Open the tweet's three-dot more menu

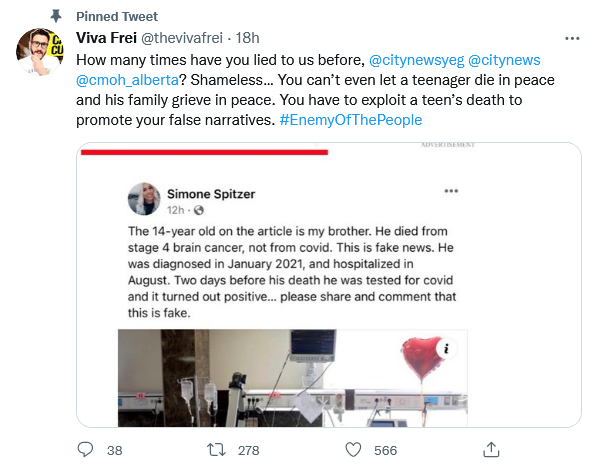pyautogui.click(x=572, y=39)
